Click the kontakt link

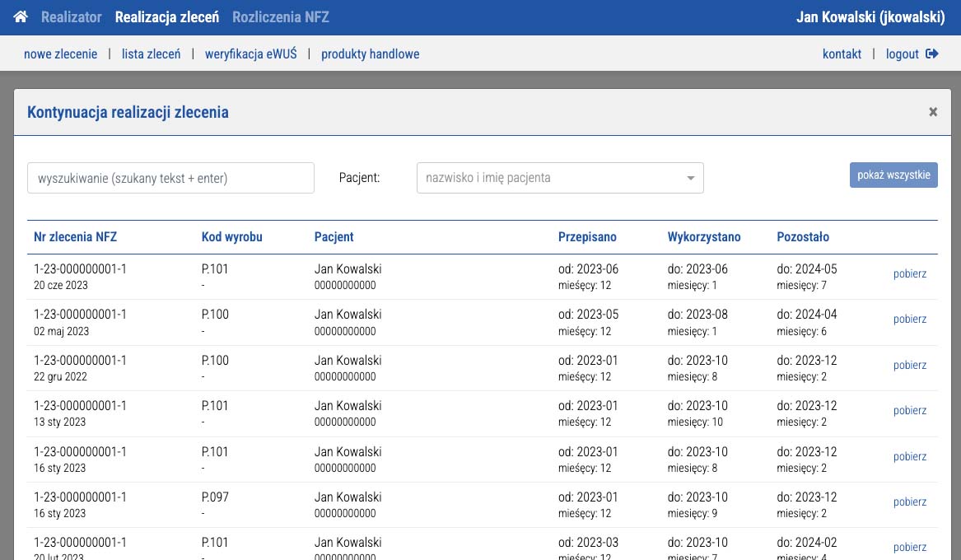pyautogui.click(x=842, y=54)
